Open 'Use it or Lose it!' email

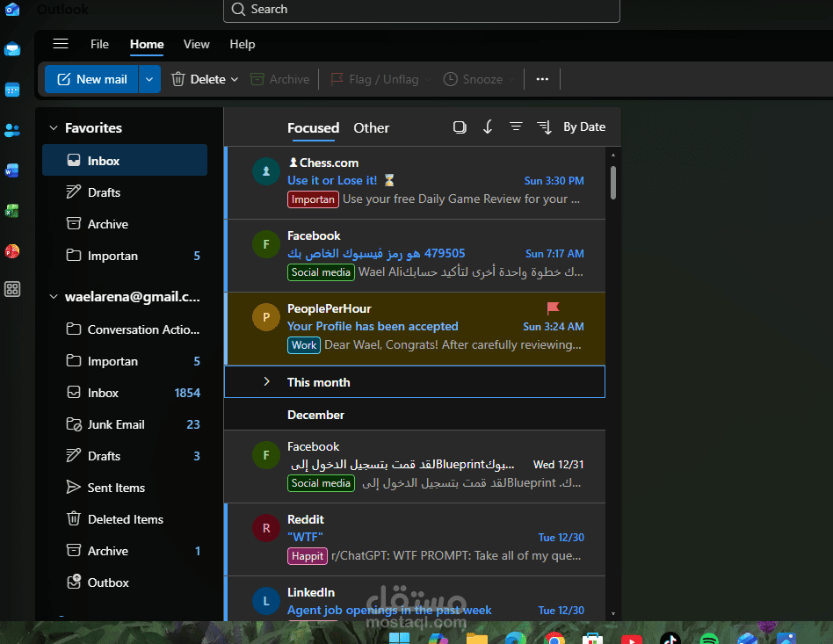[x=415, y=183]
